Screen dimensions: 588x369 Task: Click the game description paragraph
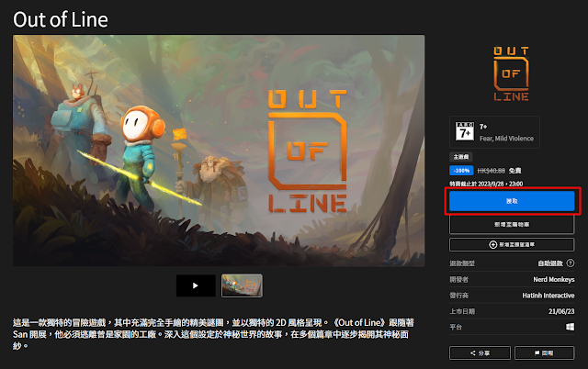[x=213, y=334]
